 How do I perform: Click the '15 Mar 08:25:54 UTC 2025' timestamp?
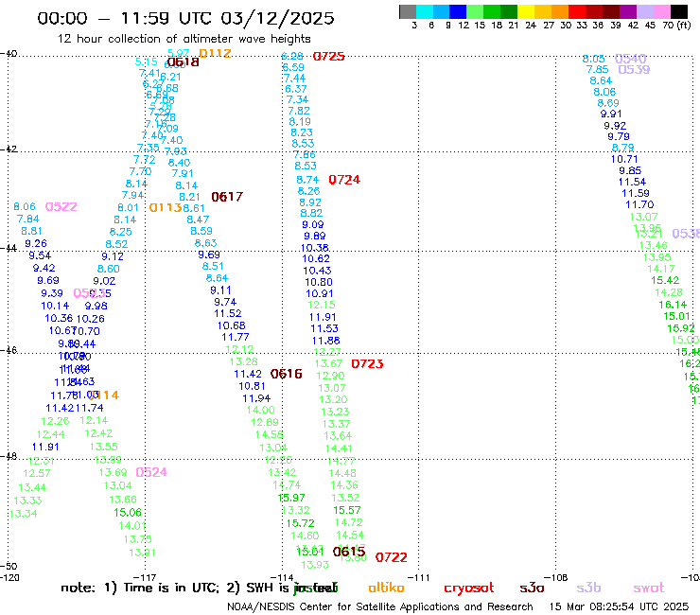[x=619, y=606]
